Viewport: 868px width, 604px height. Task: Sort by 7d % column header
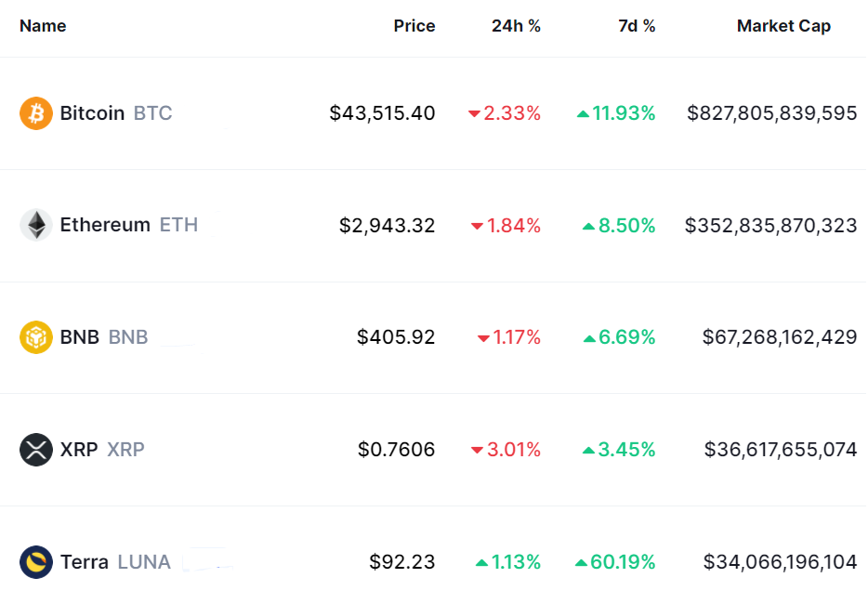(637, 26)
